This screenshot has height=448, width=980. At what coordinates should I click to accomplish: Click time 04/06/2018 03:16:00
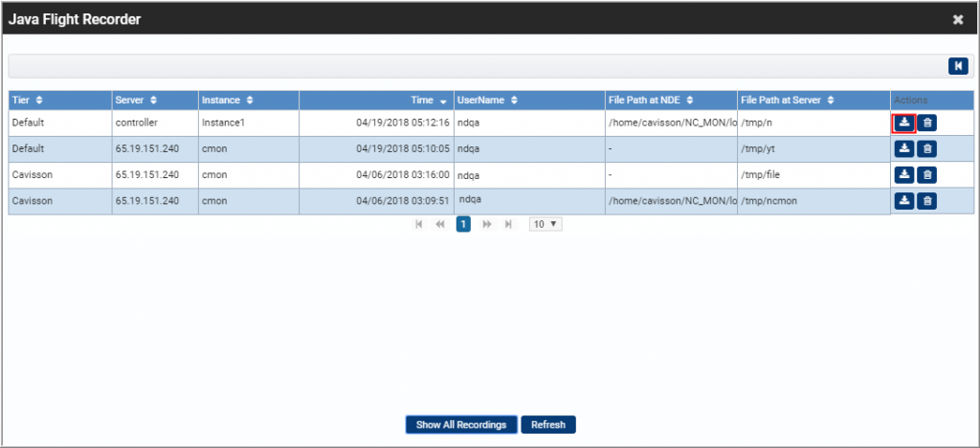pos(403,175)
